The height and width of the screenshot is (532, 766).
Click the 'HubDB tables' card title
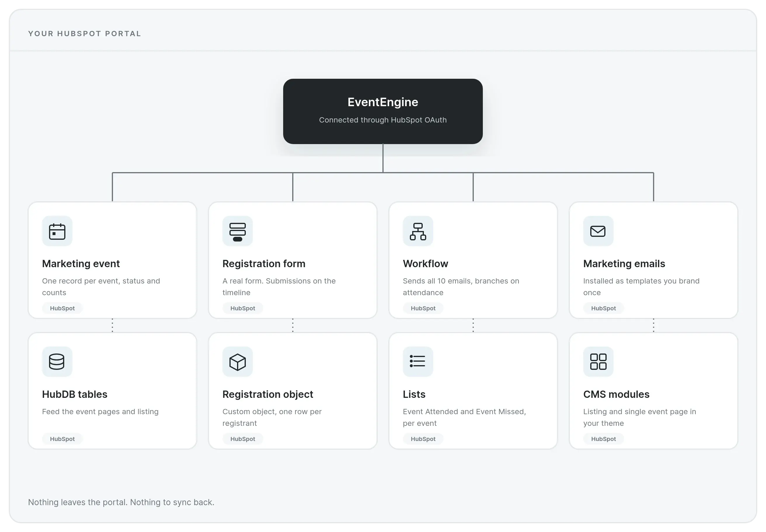click(x=75, y=394)
